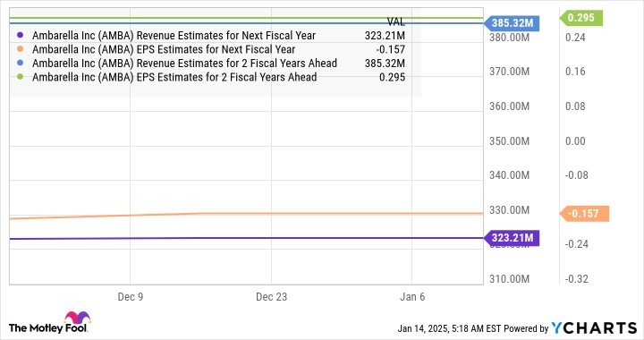
Task: Click the orange legend dot for EPS Next Fiscal Year
Action: click(20, 49)
